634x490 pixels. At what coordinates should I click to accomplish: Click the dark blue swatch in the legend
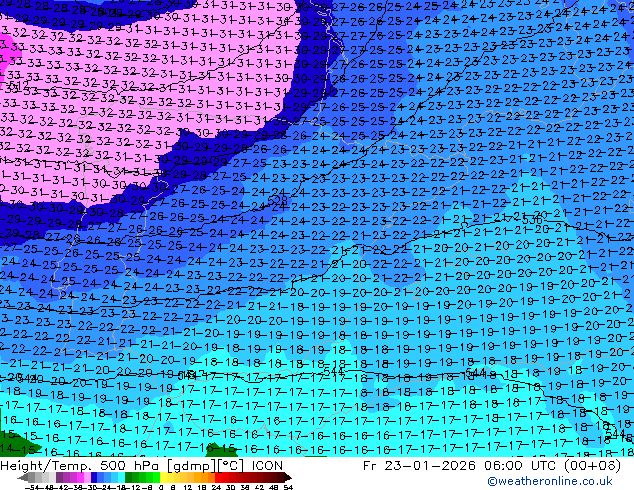tap(94, 477)
